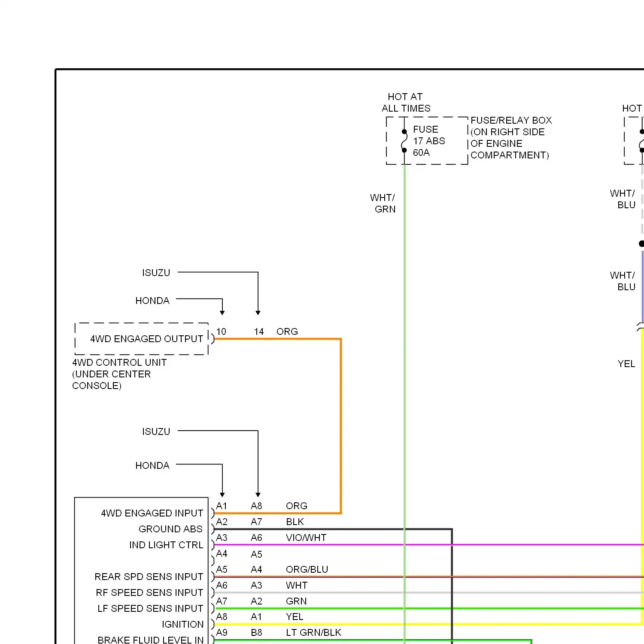
Task: Click the 'IGNITION' label
Action: click(x=182, y=624)
